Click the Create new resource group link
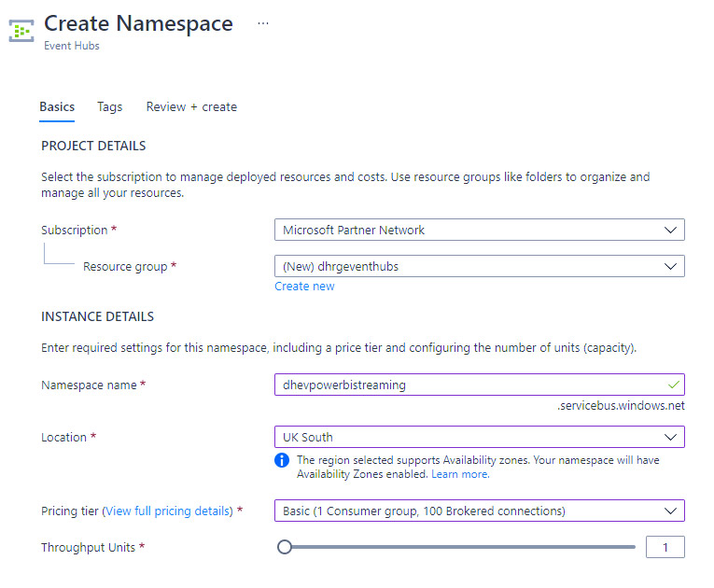Screen dimensions: 714x588 click(x=304, y=287)
